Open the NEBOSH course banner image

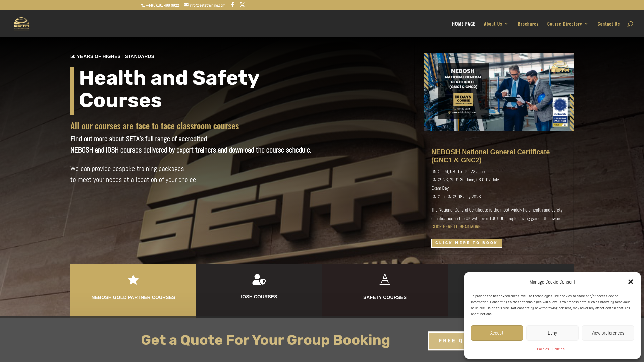pyautogui.click(x=499, y=92)
